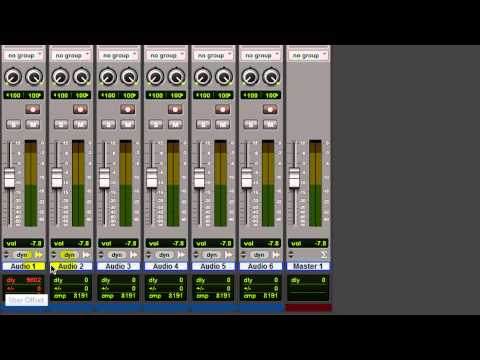The width and height of the screenshot is (480, 360).
Task: Open the output window icon on Audio 4
Action: (x=181, y=255)
